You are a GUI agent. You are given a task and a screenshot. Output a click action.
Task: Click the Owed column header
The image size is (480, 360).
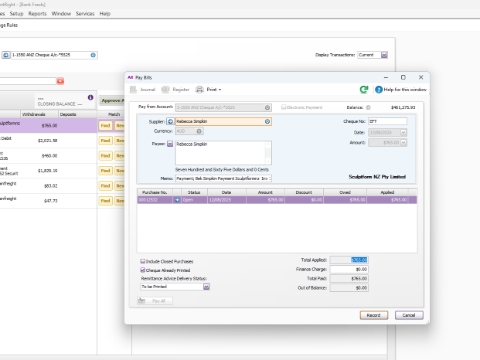point(345,192)
